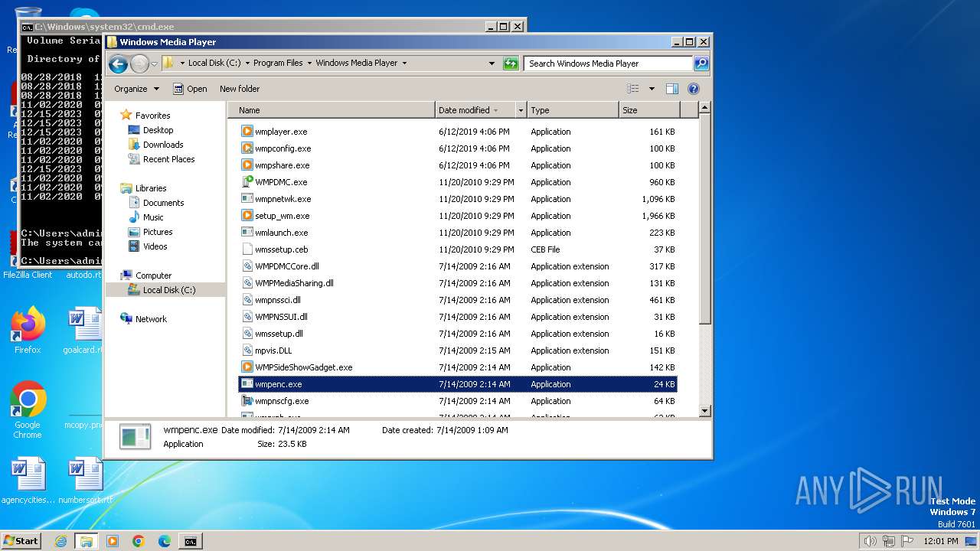Sort files by the Name column
The image size is (980, 551).
coord(332,110)
